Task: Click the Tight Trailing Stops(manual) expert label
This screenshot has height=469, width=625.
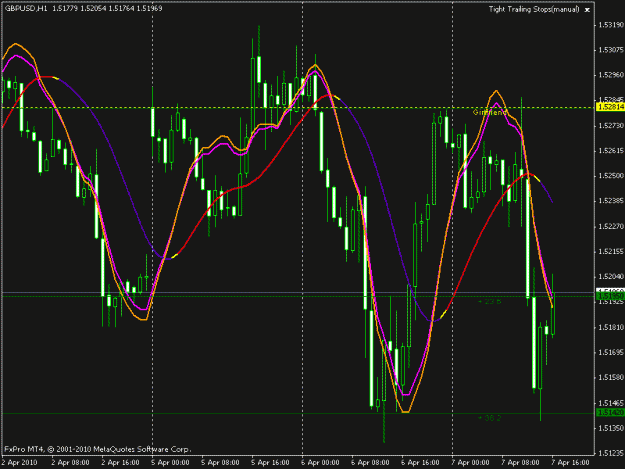Action: tap(534, 9)
